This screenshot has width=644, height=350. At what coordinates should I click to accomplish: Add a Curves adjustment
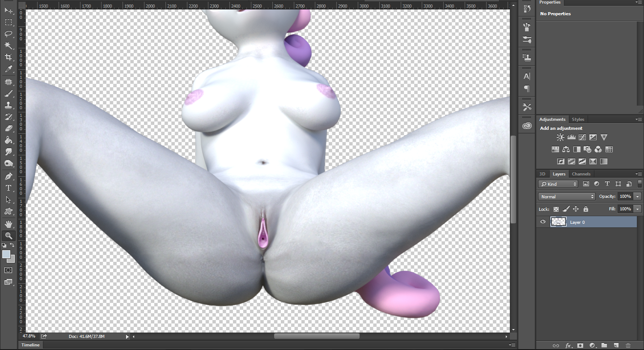point(582,137)
